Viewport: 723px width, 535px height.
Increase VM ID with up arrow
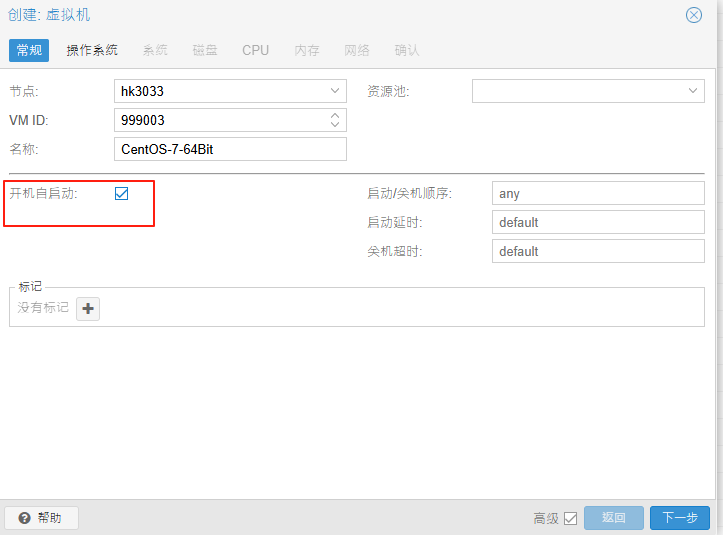point(335,115)
